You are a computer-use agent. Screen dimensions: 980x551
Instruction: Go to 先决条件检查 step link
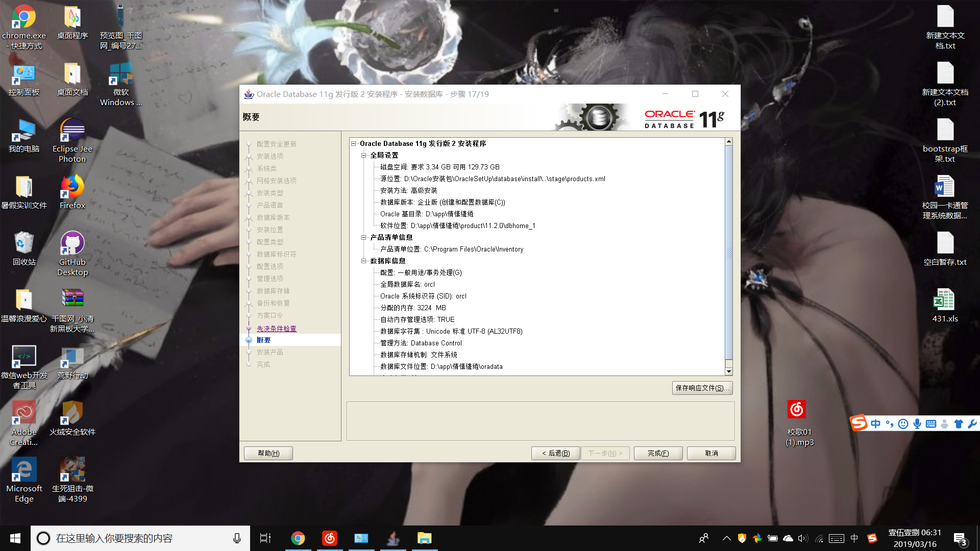(276, 329)
